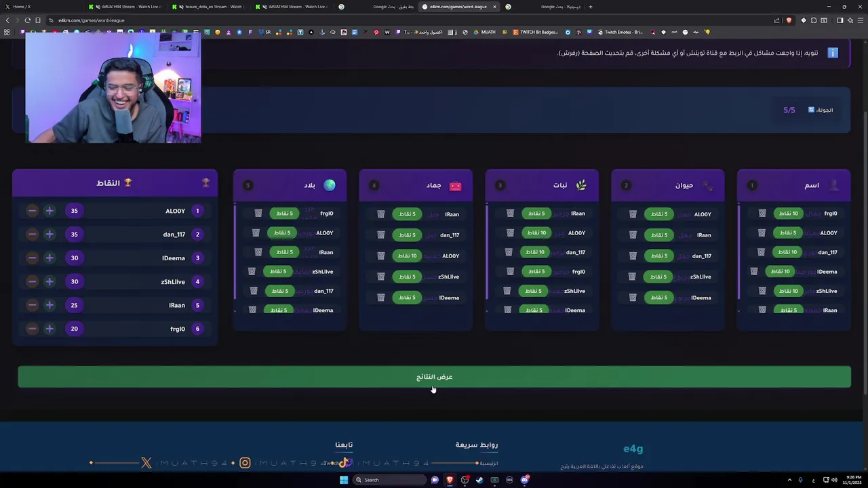Delete ALO0Y's answer in the حيوان column
Viewport: 868px width, 488px height.
click(633, 214)
